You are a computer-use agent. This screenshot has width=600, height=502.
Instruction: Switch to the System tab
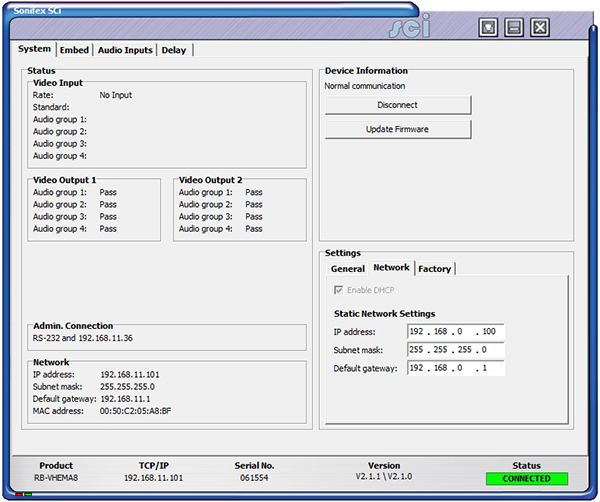[34, 49]
